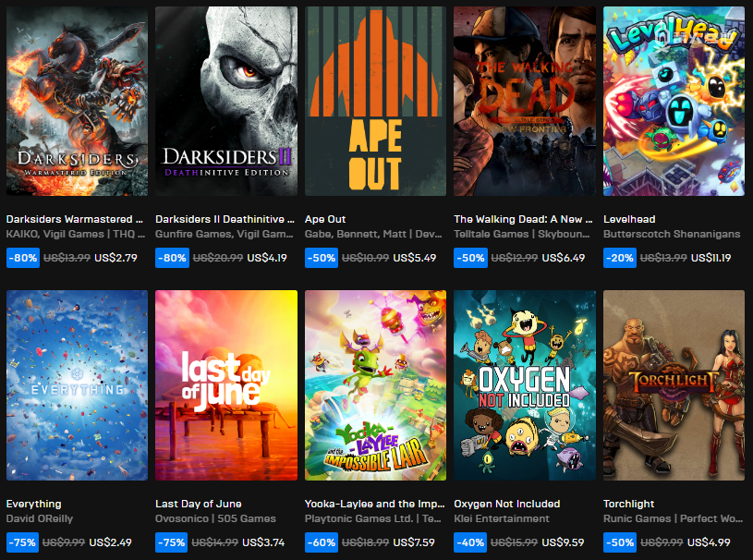Click the US$4.19 sale price

pos(267,258)
